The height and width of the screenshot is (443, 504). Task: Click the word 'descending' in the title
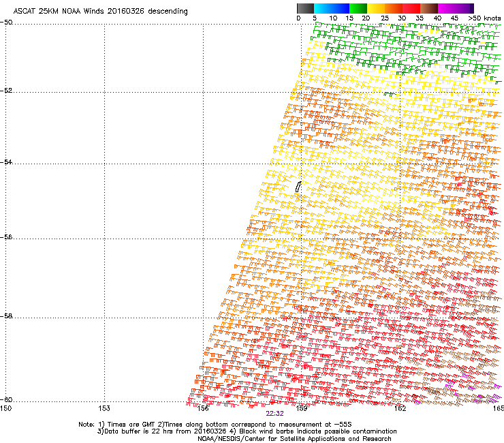pyautogui.click(x=168, y=12)
